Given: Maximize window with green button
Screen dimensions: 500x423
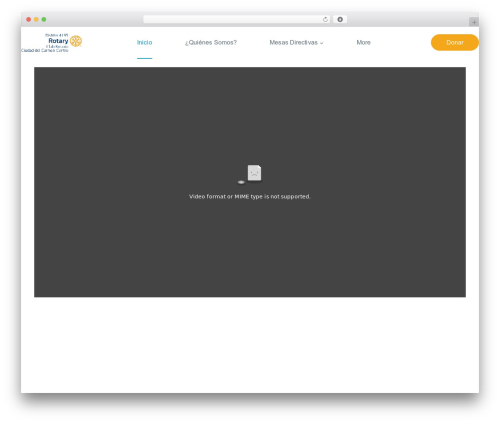Looking at the screenshot, I should [44, 19].
